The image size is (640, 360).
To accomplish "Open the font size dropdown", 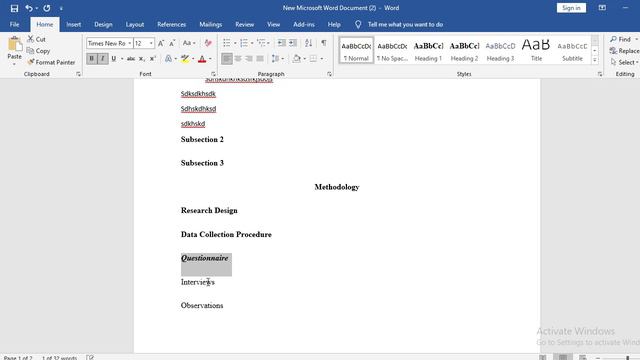I will (151, 43).
